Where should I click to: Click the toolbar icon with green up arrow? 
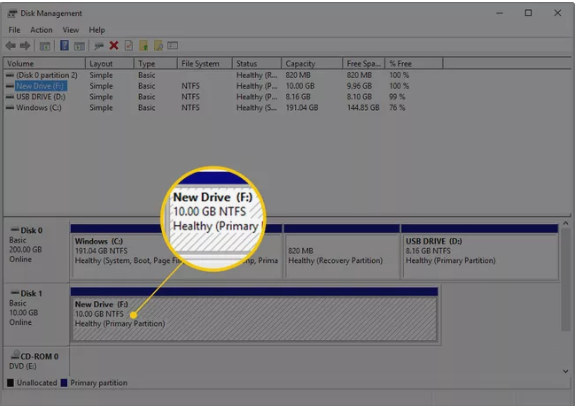coord(143,46)
